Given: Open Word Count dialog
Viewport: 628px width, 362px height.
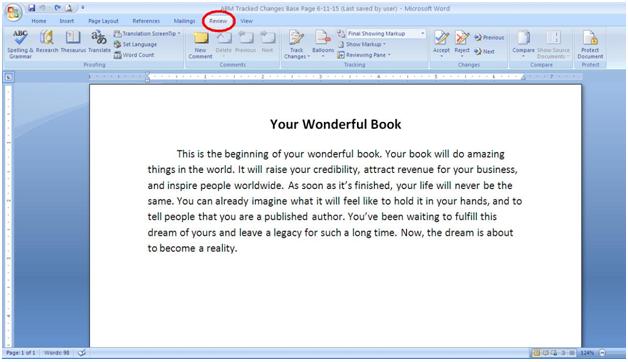Looking at the screenshot, I should (134, 55).
